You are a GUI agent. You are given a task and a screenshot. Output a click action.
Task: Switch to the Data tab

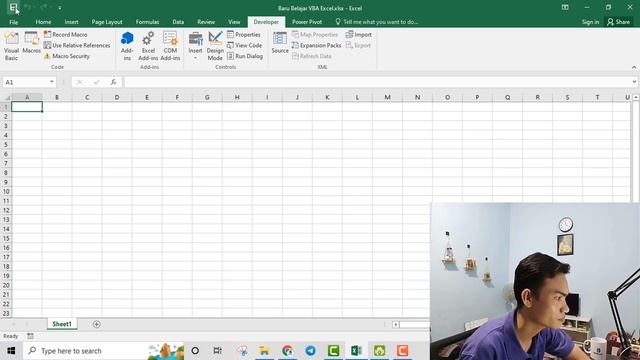(178, 22)
